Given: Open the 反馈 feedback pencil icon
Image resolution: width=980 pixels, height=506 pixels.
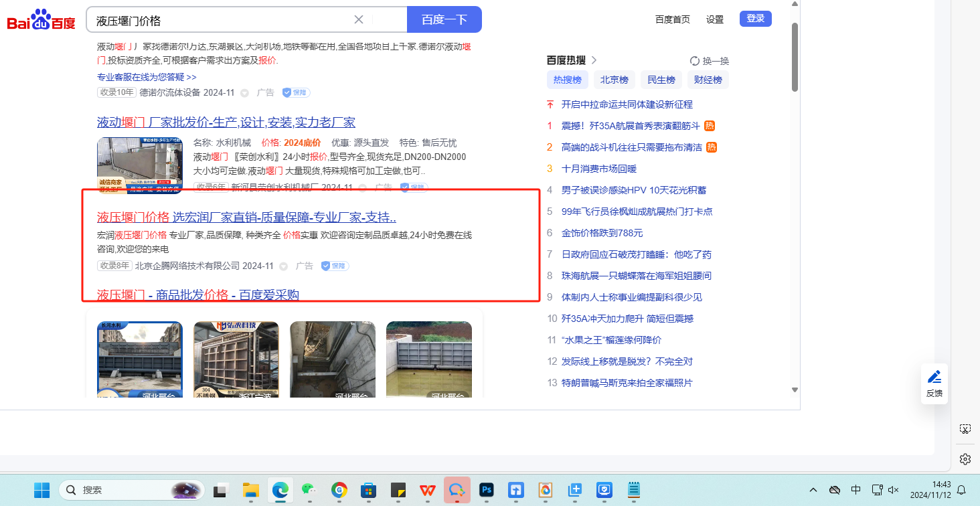Looking at the screenshot, I should [x=934, y=377].
